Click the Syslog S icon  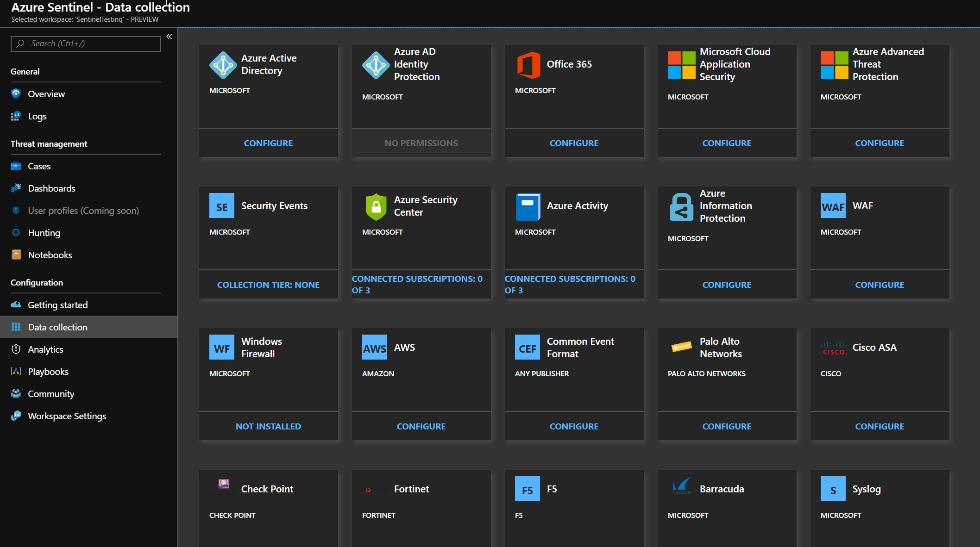(833, 489)
